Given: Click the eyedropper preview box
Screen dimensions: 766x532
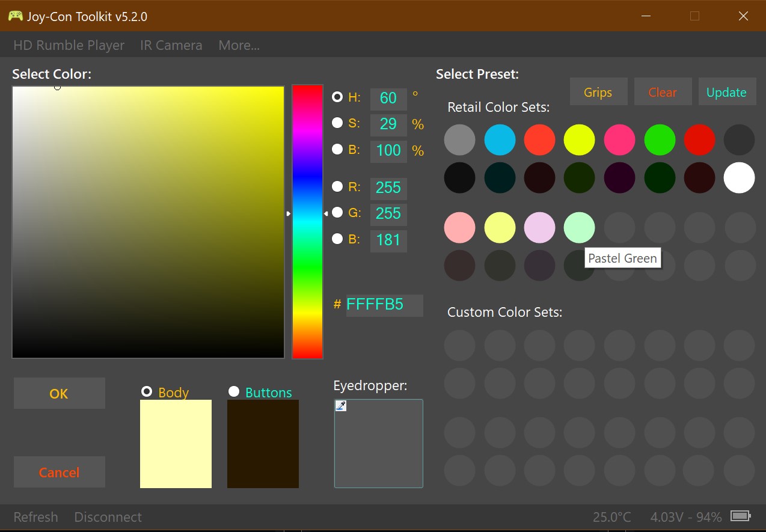Looking at the screenshot, I should 379,444.
